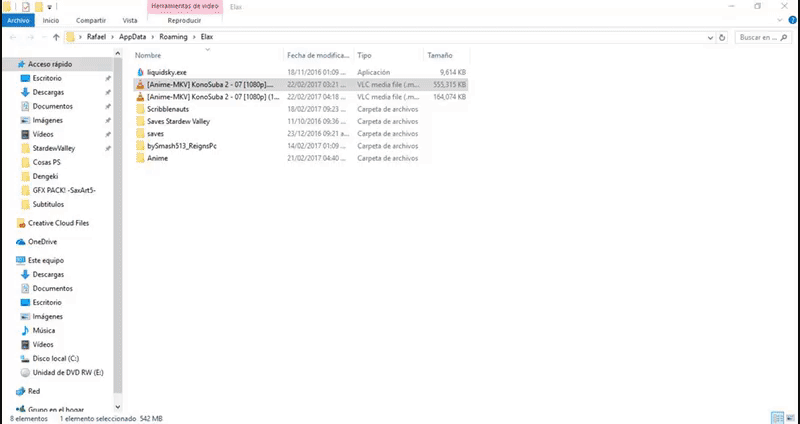This screenshot has height=424, width=800.
Task: Refresh the Elax folder view
Action: pos(722,37)
